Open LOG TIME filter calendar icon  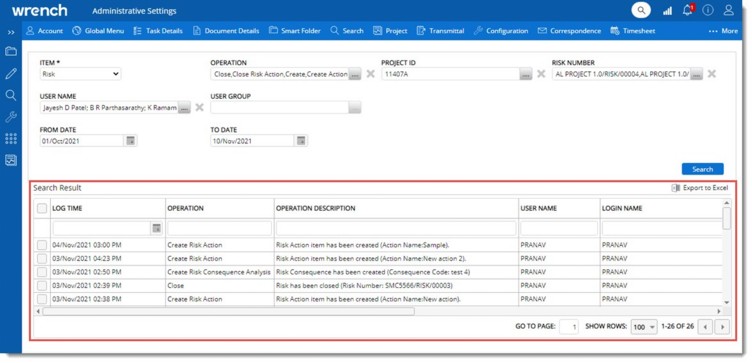(x=156, y=228)
